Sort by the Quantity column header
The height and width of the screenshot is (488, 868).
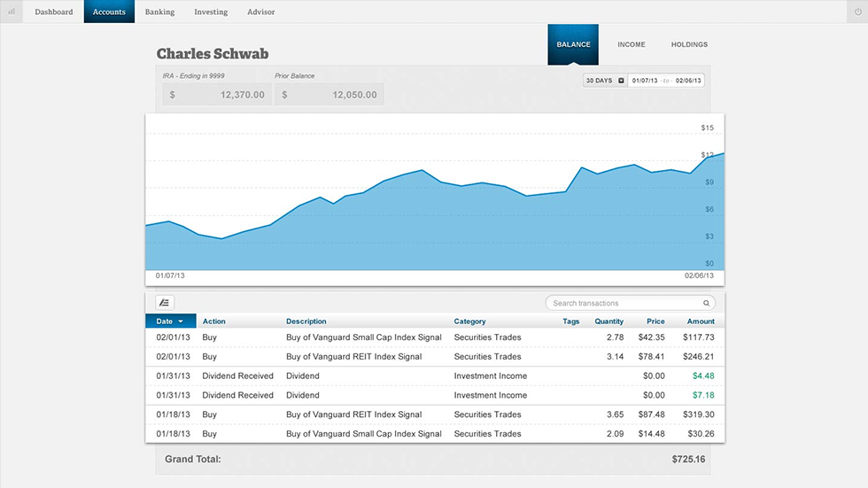[x=609, y=321]
